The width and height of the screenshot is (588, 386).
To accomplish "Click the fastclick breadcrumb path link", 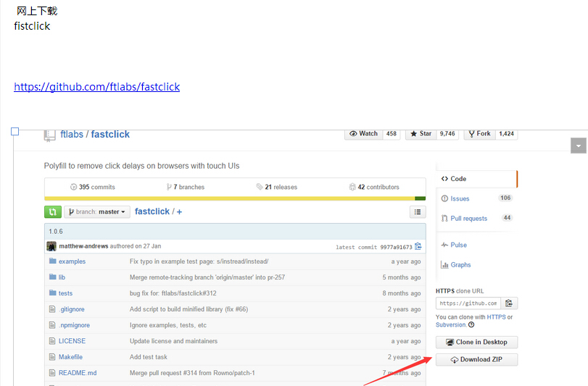I will click(152, 211).
